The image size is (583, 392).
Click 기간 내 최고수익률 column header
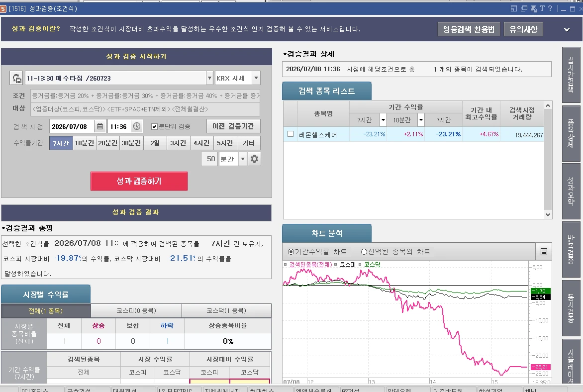481,113
